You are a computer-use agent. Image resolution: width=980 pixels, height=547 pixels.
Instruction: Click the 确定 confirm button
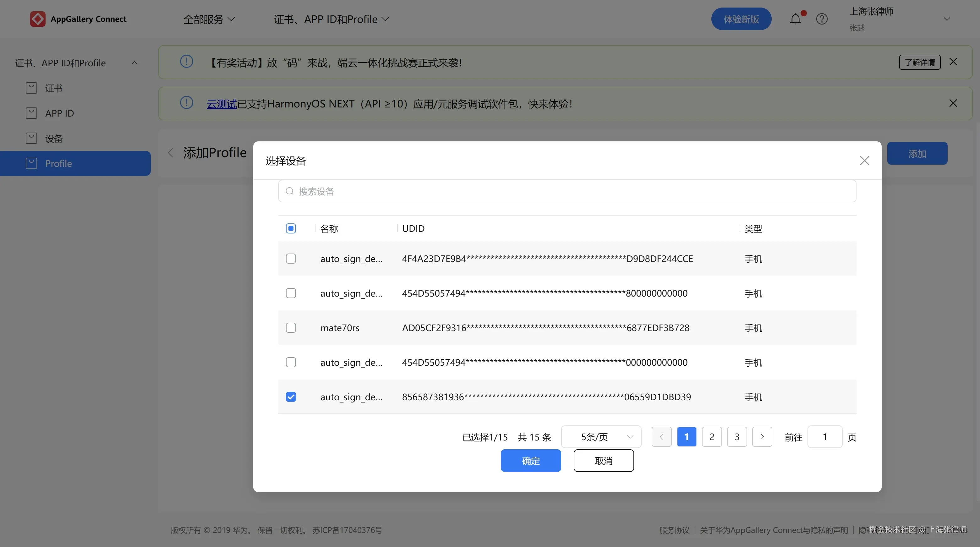(530, 461)
